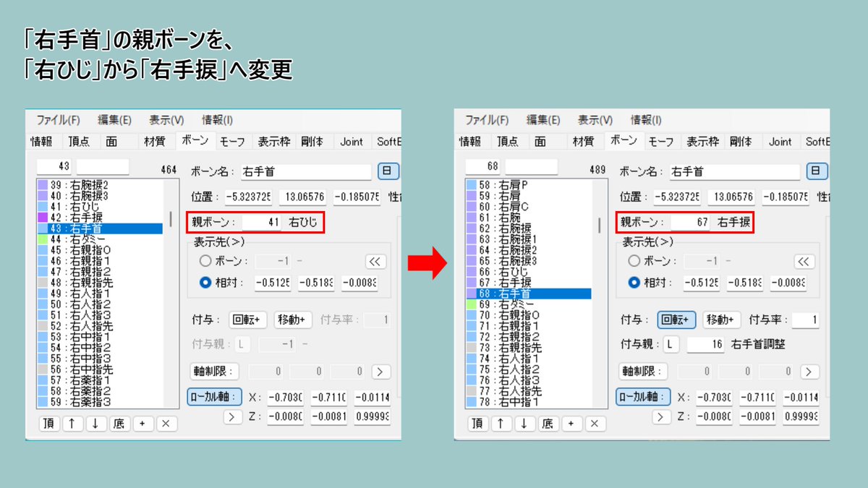
Task: Switch to 剛体 tab in 489-bone window
Action: click(741, 142)
